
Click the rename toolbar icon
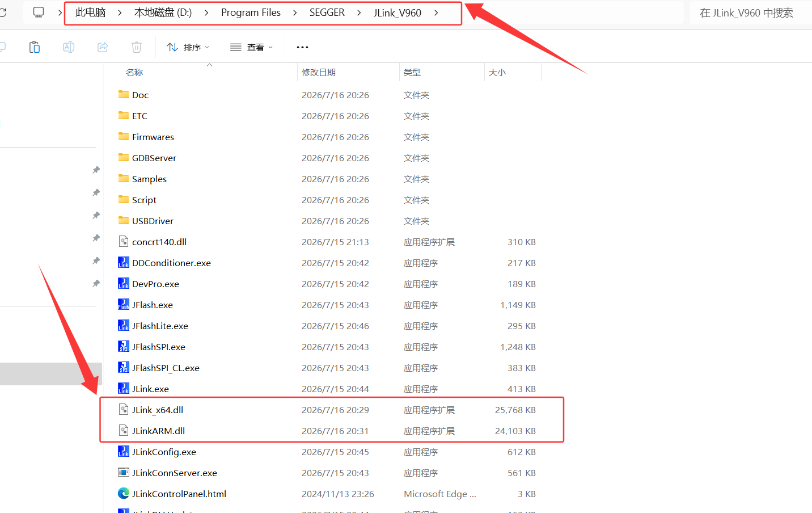[69, 47]
